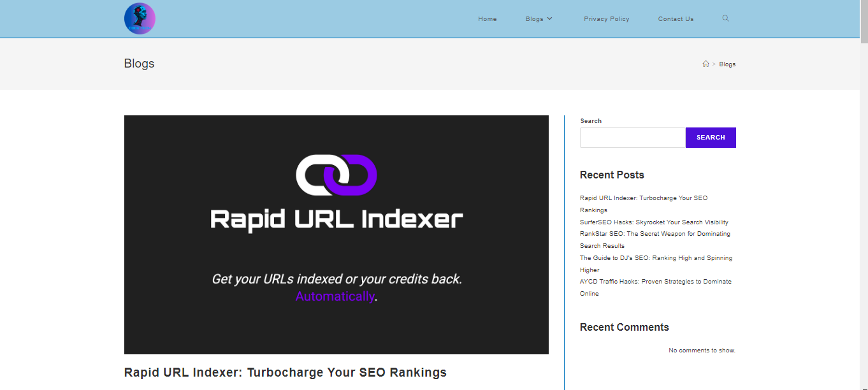The height and width of the screenshot is (390, 868).
Task: Open the Rapid URL Indexer featured image
Action: (x=336, y=235)
